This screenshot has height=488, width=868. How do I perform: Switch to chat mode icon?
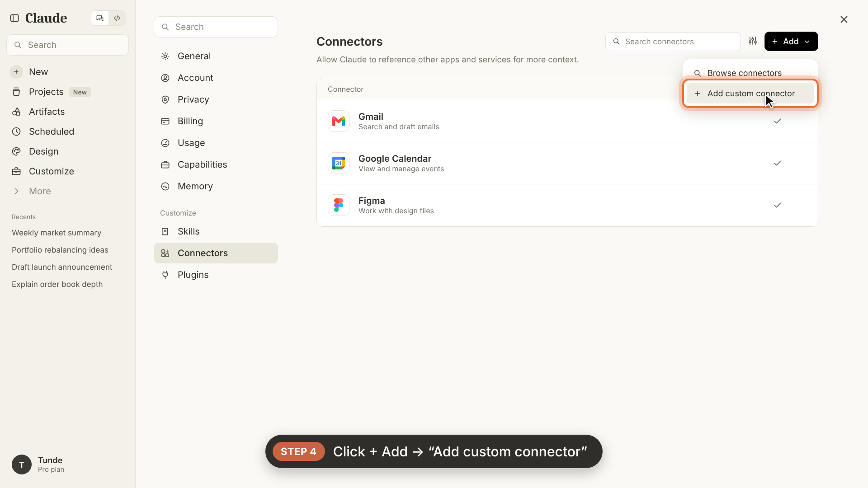[100, 18]
